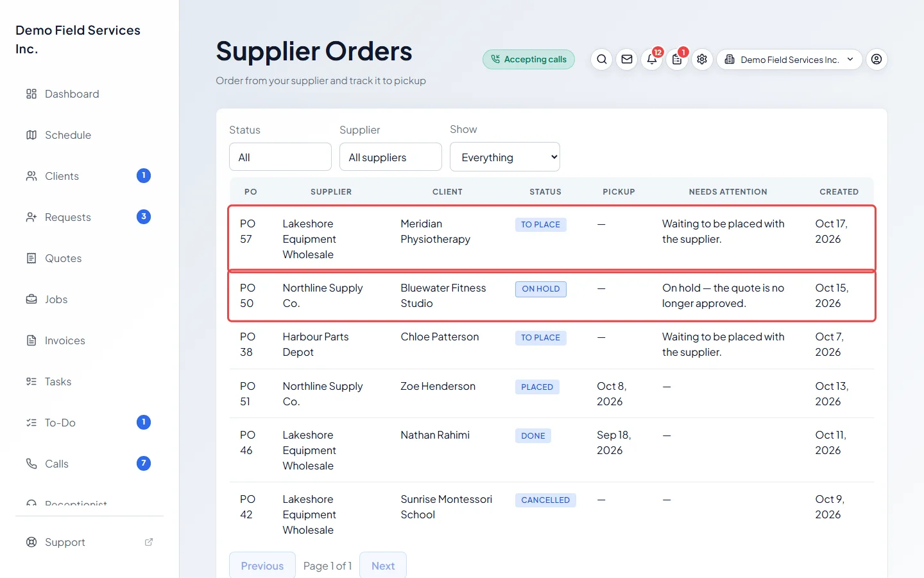Select client Zoe Henderson cell

[x=438, y=386]
